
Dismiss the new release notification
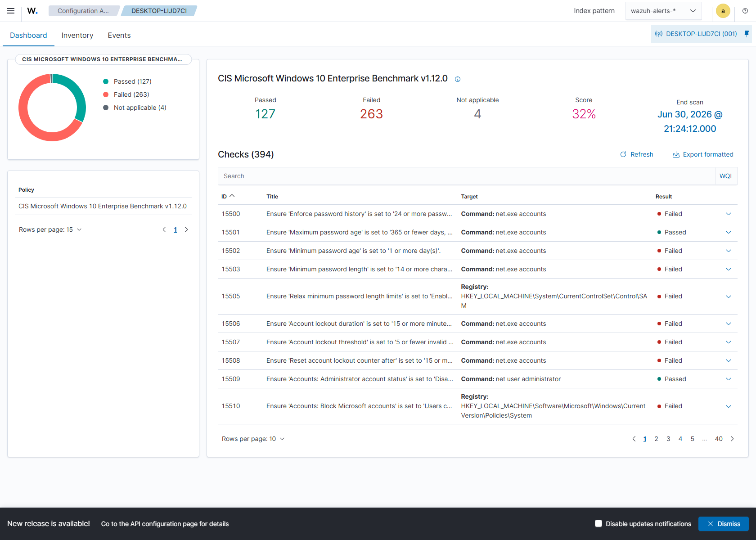click(x=724, y=524)
